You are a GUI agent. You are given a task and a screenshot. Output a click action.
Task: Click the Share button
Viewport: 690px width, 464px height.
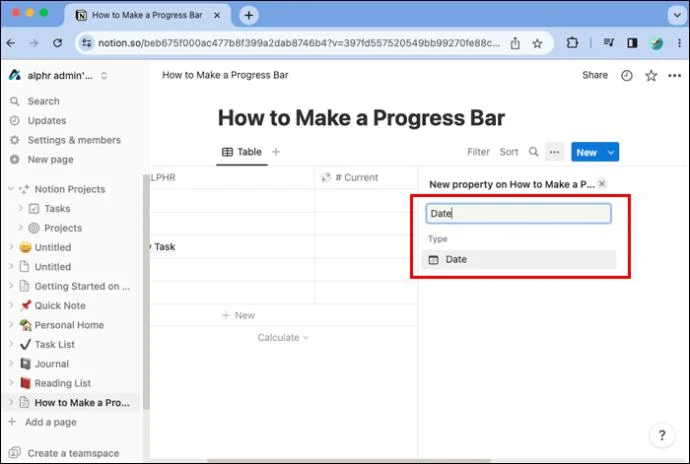point(595,75)
